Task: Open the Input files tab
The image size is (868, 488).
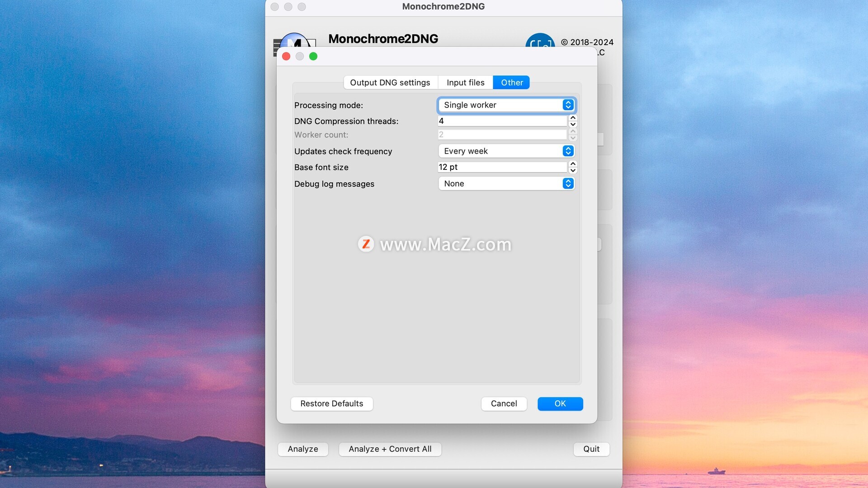Action: pyautogui.click(x=465, y=83)
